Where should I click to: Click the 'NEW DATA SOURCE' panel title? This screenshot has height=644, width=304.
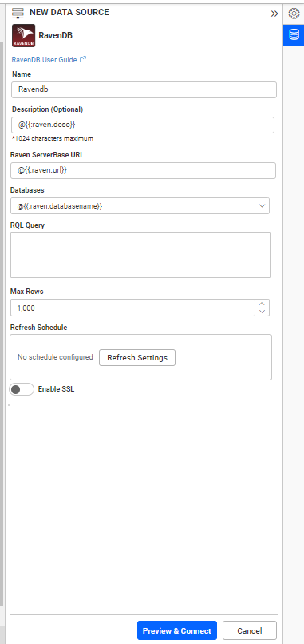(69, 12)
